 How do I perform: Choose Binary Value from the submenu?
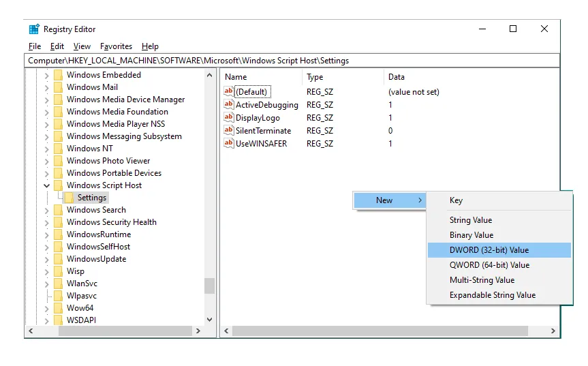499,235
